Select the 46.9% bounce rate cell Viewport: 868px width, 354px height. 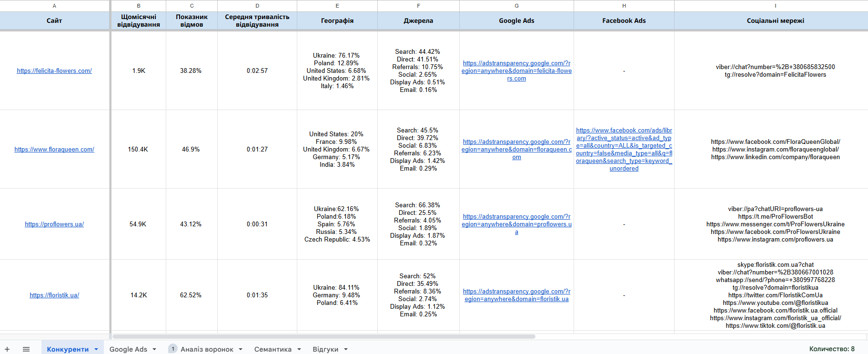tap(192, 150)
